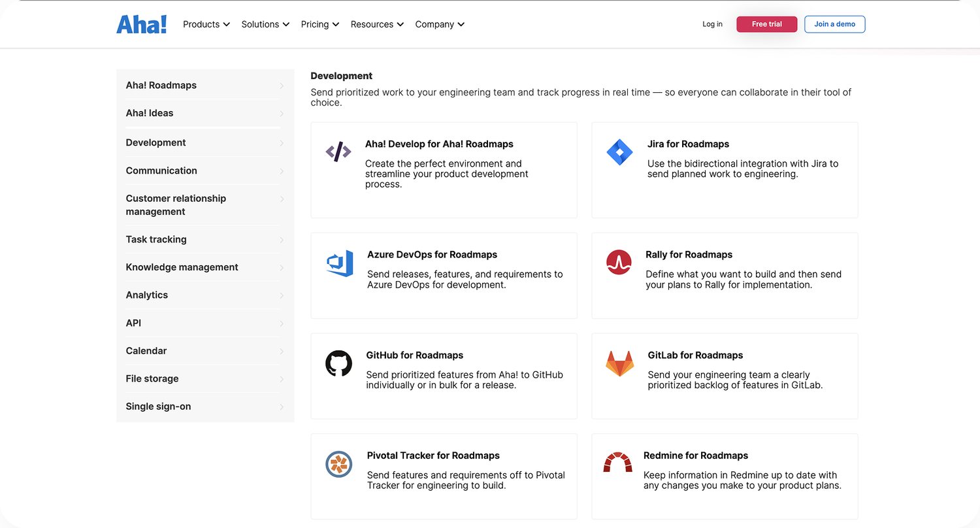The image size is (980, 528).
Task: Open Azure DevOps for Roadmaps title
Action: coord(433,255)
